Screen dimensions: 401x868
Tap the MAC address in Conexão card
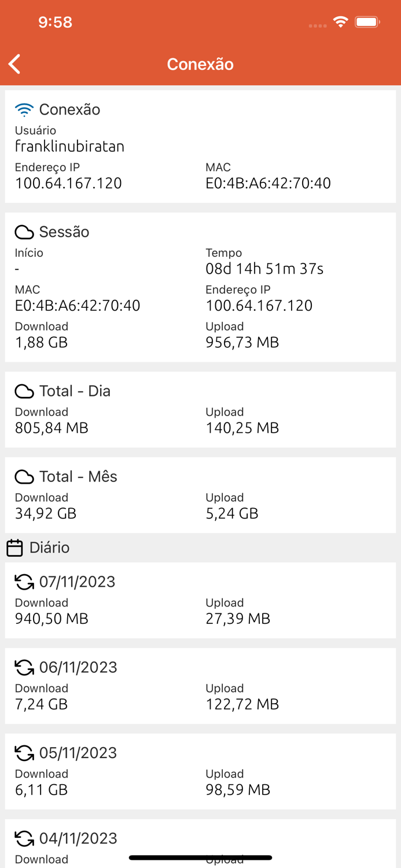tap(268, 183)
